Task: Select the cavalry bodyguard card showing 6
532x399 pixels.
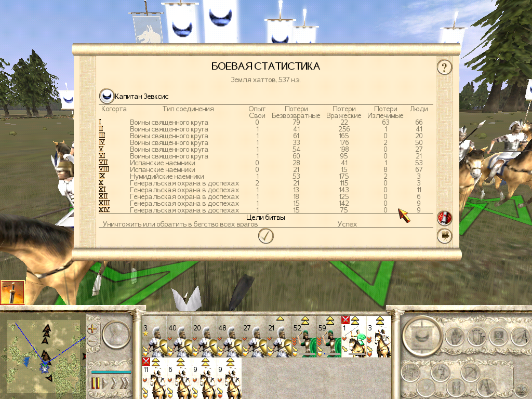Action: pos(179,378)
